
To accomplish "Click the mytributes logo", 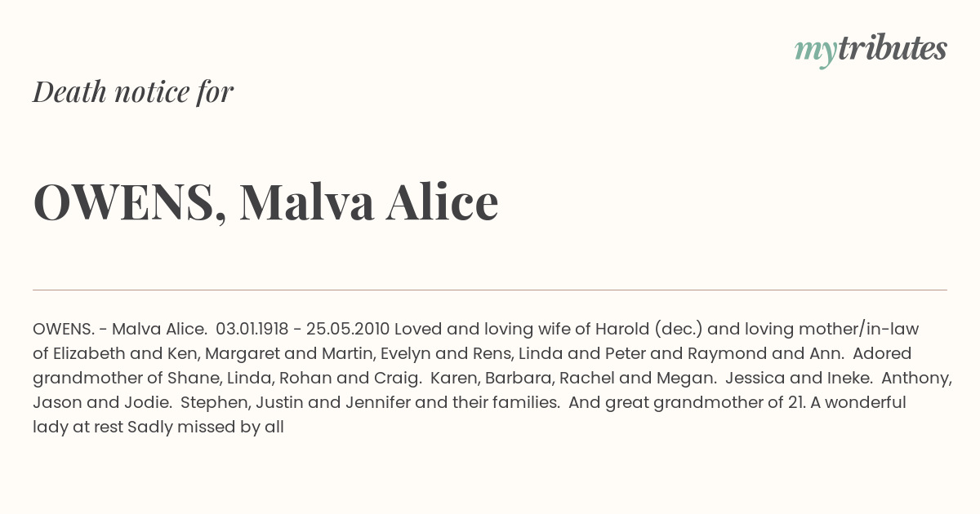I will pyautogui.click(x=871, y=50).
